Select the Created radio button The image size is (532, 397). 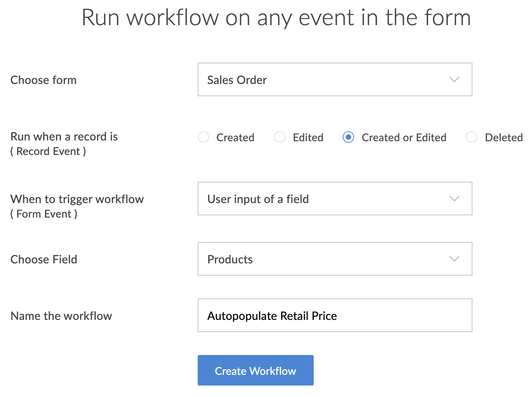coord(203,137)
